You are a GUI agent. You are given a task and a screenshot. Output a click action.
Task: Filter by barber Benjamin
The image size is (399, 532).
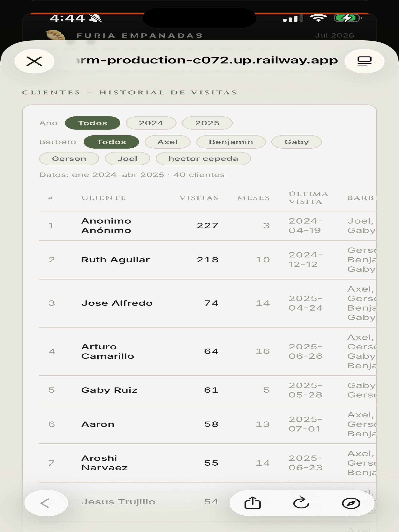(231, 142)
